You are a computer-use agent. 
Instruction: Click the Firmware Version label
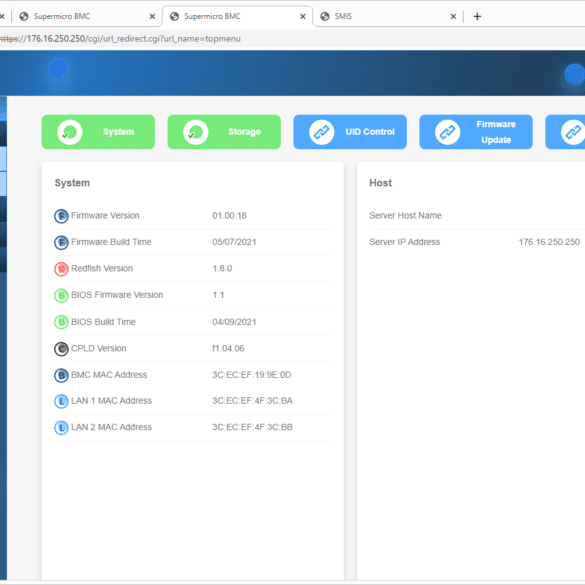coord(105,216)
